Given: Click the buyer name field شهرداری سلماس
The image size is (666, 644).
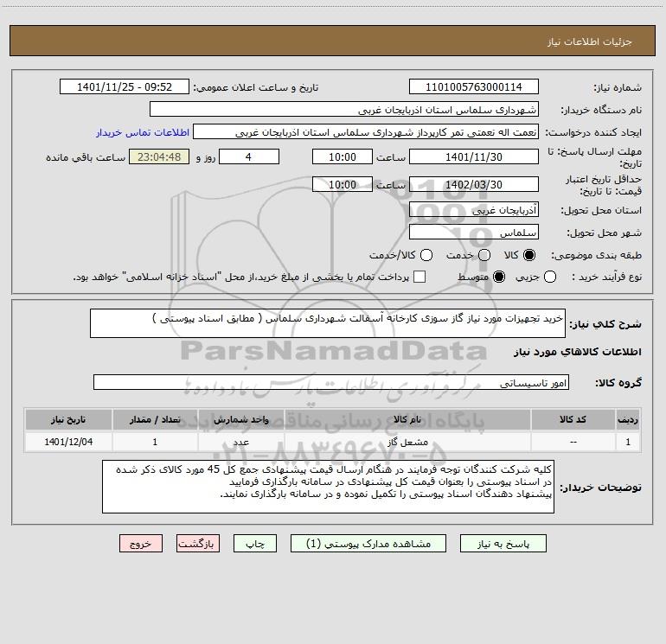Looking at the screenshot, I should click(344, 110).
